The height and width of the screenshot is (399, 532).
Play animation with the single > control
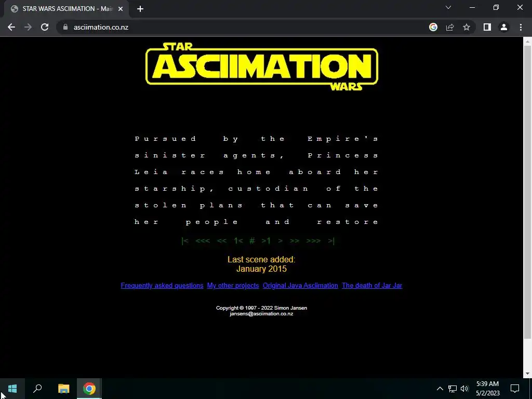click(x=280, y=241)
